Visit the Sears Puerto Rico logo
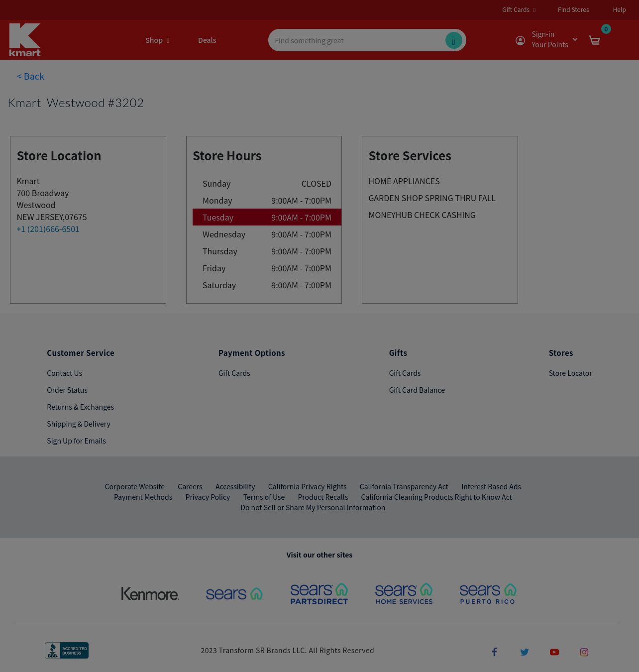This screenshot has width=639, height=672. point(488,593)
